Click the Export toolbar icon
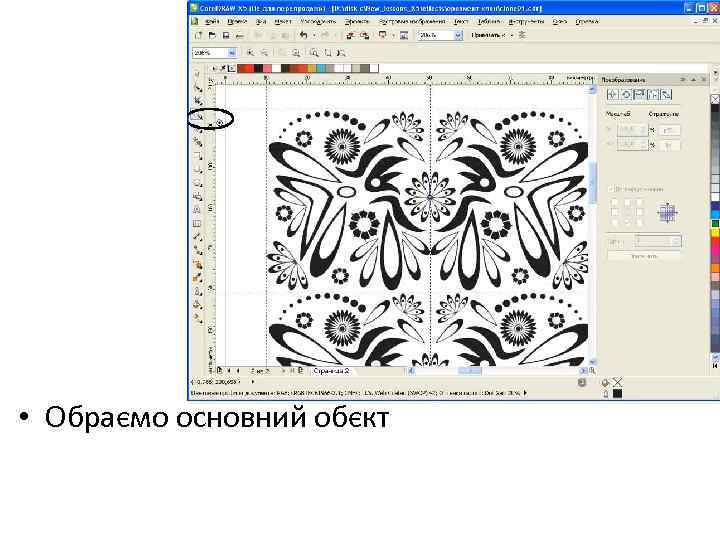The image size is (720, 540). [x=365, y=35]
